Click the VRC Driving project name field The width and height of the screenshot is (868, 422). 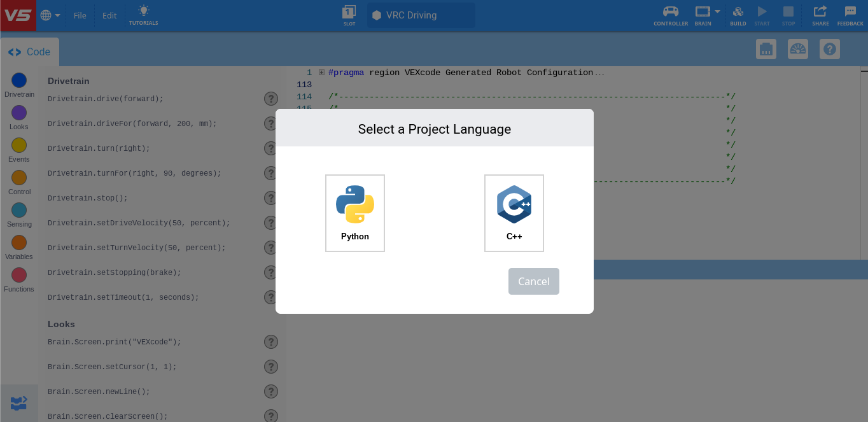[421, 15]
